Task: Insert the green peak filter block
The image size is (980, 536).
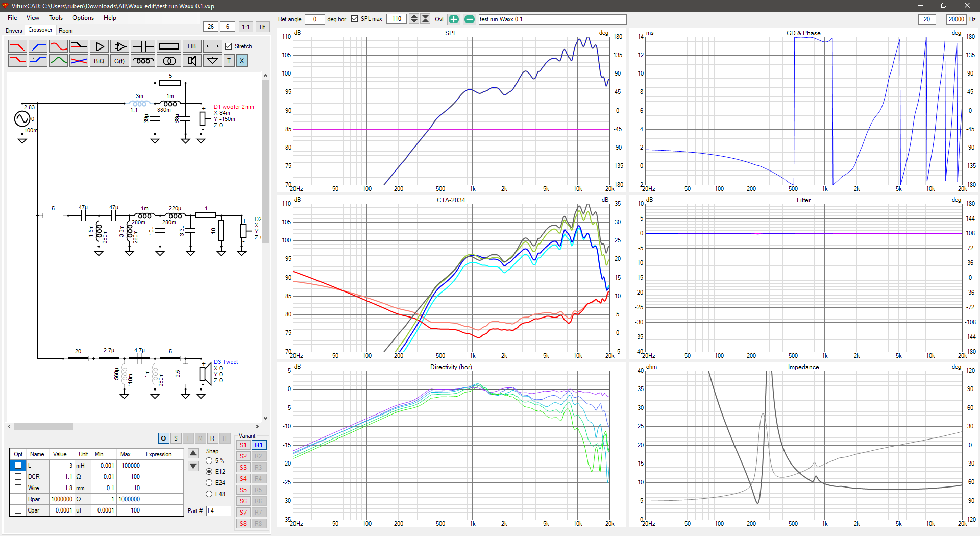Action: (58, 61)
